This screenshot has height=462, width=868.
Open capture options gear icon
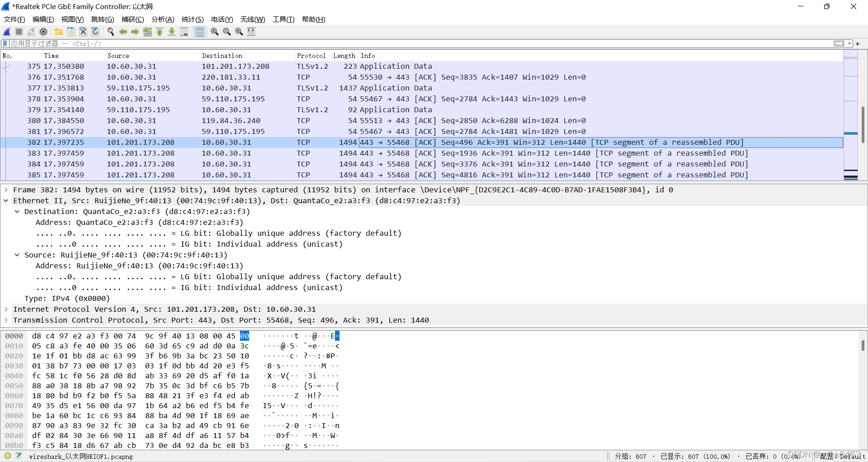43,32
